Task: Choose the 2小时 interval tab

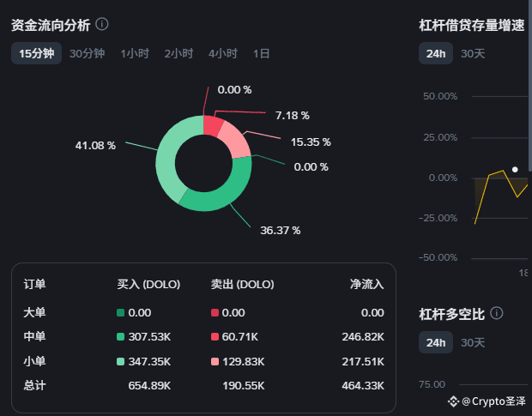Action: [x=178, y=53]
